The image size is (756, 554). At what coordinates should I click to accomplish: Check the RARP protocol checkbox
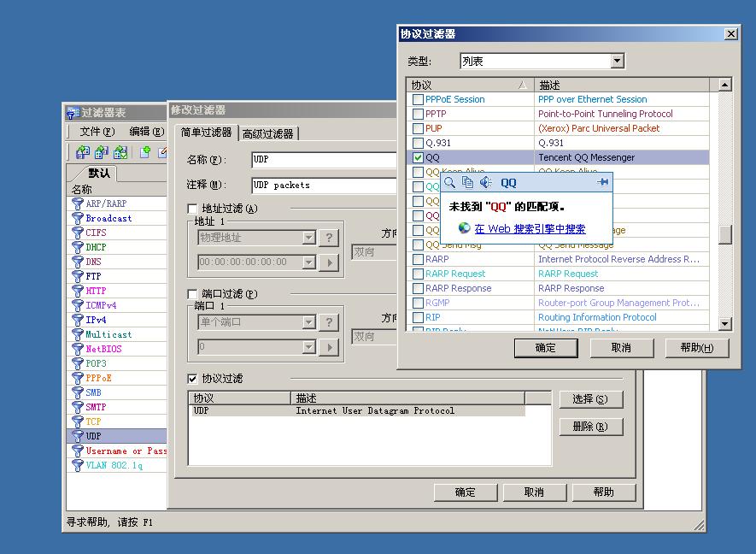[x=418, y=259]
